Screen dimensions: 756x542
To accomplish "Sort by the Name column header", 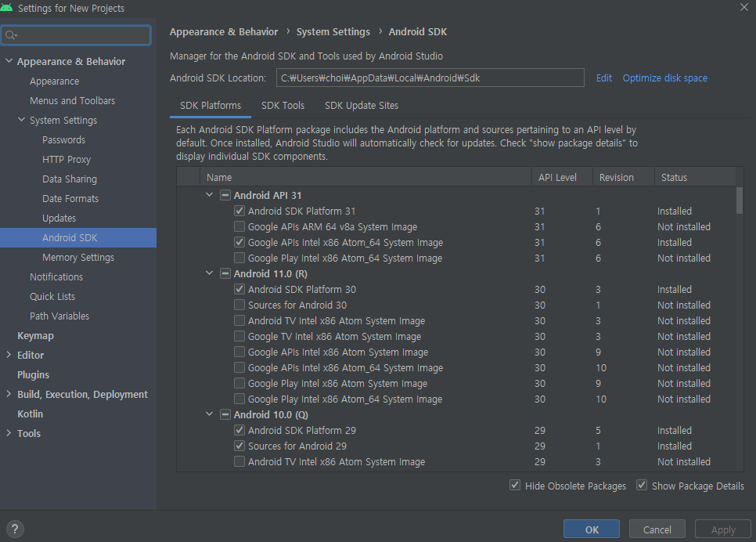I will click(x=366, y=177).
